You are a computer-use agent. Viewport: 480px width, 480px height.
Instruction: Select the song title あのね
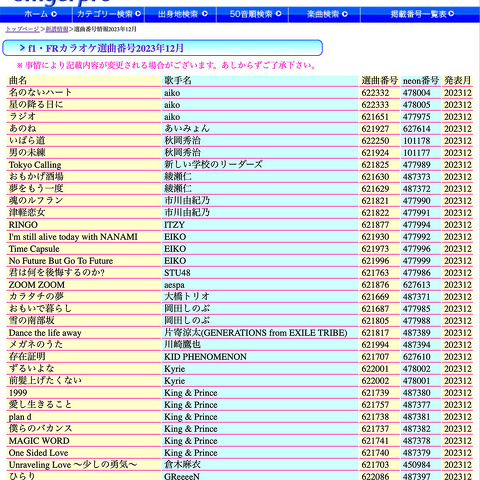point(22,128)
